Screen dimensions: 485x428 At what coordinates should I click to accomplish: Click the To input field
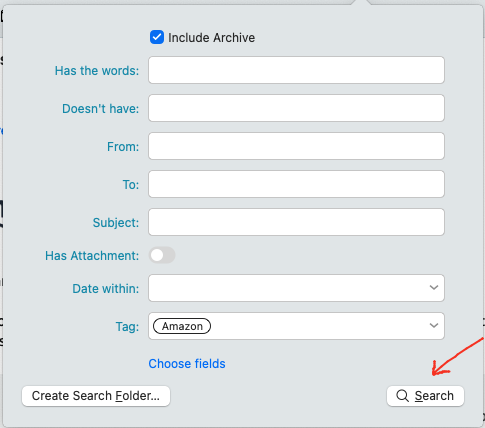296,184
